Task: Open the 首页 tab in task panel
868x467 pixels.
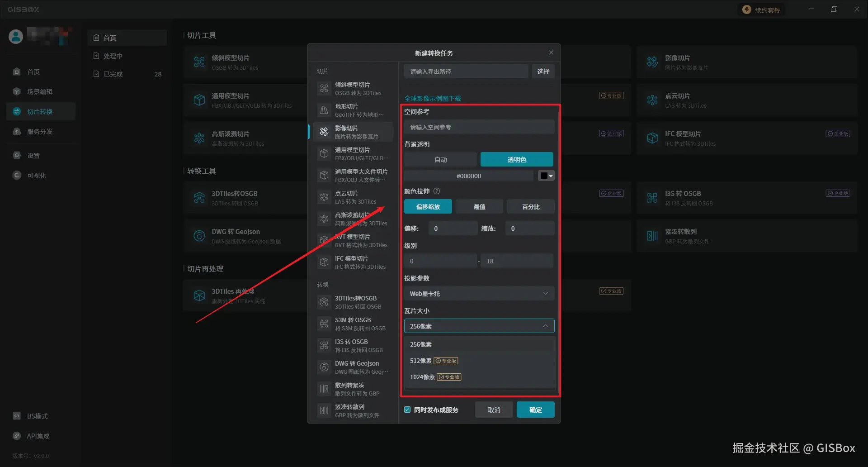Action: [x=127, y=38]
